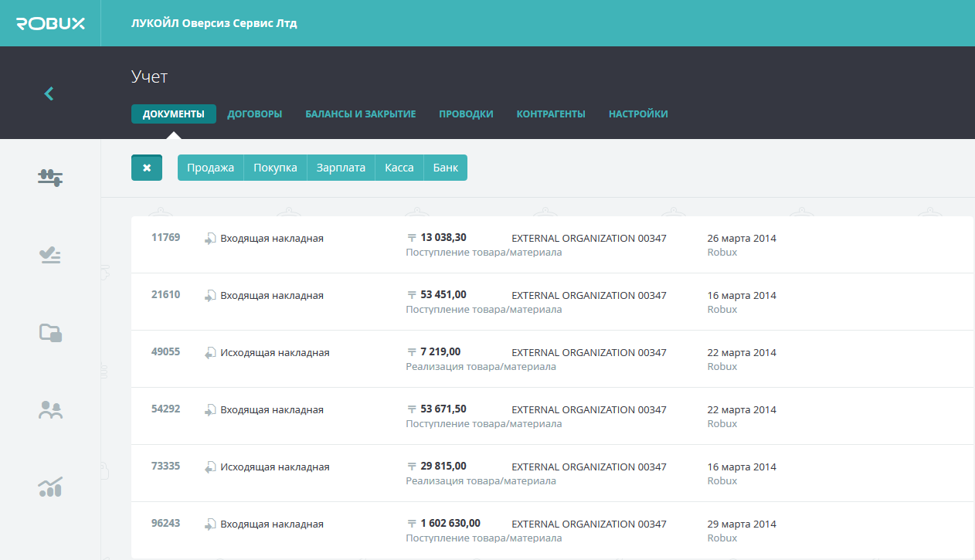Screen dimensions: 975x560
Task: Open document number 11769
Action: [165, 237]
